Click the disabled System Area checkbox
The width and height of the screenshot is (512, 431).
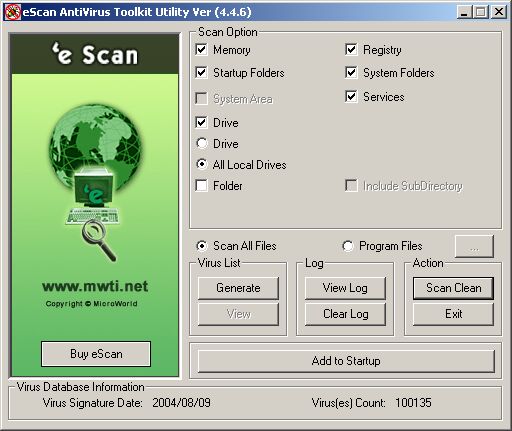[x=201, y=99]
